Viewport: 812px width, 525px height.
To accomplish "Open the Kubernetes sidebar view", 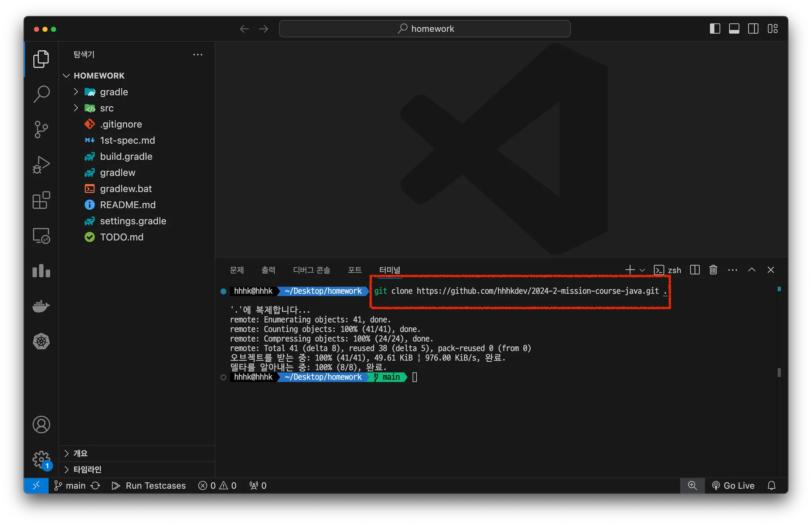I will tap(41, 341).
